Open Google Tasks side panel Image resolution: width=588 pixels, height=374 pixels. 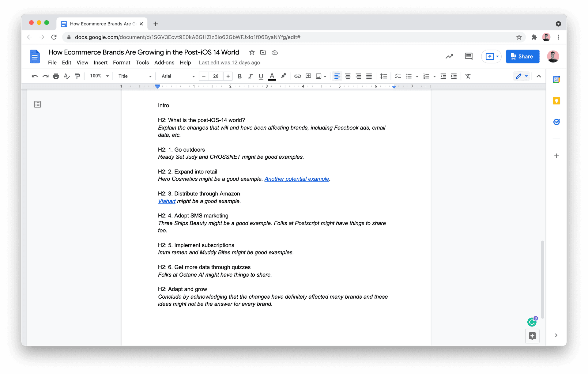coord(556,122)
